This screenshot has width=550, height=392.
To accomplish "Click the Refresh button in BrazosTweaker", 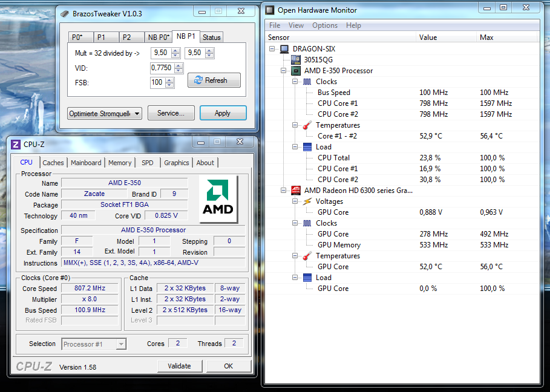I will click(214, 80).
